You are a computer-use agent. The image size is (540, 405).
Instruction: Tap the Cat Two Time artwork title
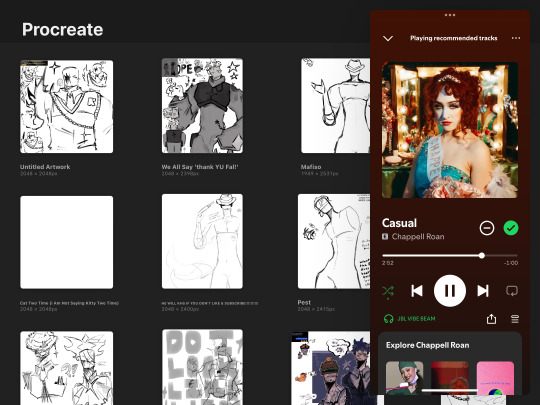(69, 303)
